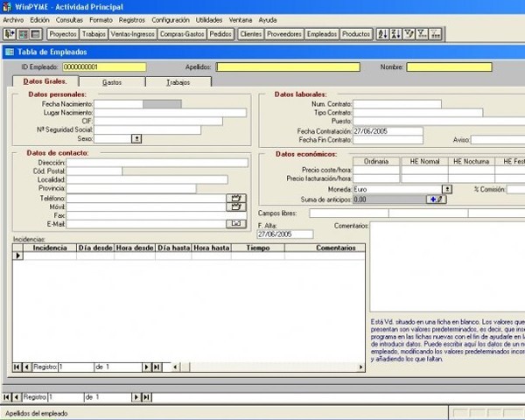
Task: Click the phone dial icon next to Móvil
Action: 236,207
